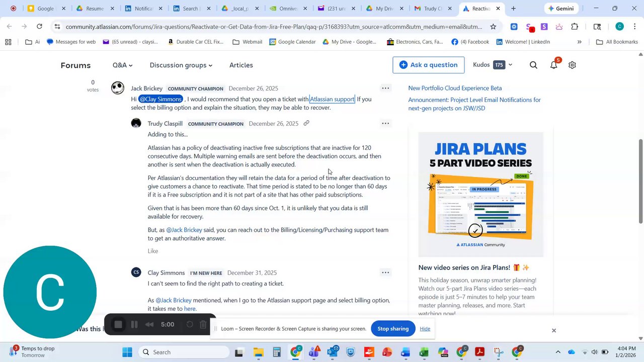The width and height of the screenshot is (644, 362).
Task: Open the Articles menu item
Action: (x=241, y=65)
